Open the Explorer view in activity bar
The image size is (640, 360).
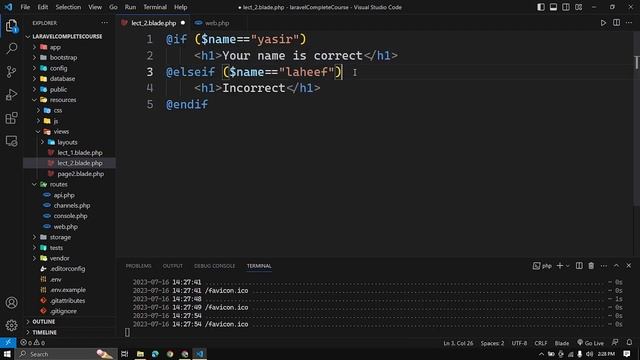(x=11, y=26)
